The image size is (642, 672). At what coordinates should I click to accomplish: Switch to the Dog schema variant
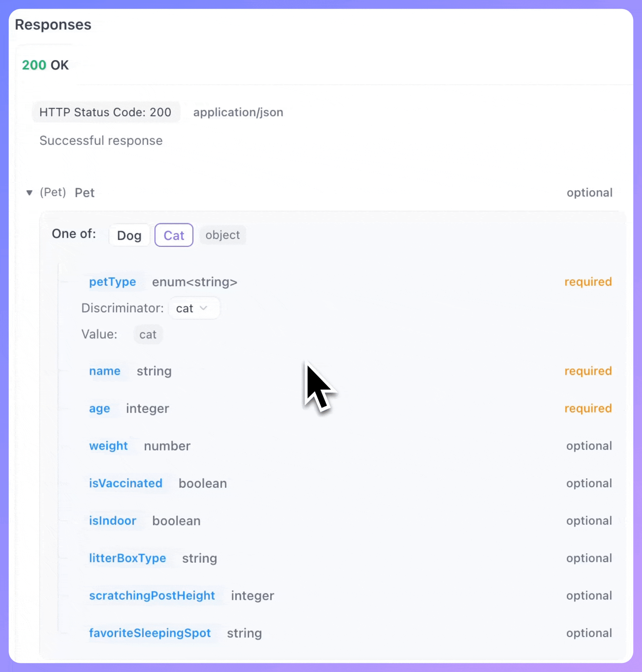[x=129, y=235]
